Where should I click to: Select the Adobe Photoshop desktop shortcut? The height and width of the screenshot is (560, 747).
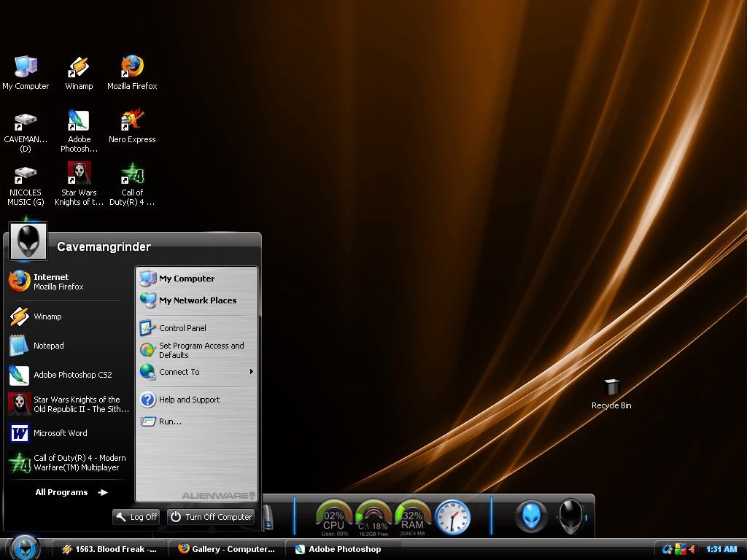pyautogui.click(x=79, y=131)
